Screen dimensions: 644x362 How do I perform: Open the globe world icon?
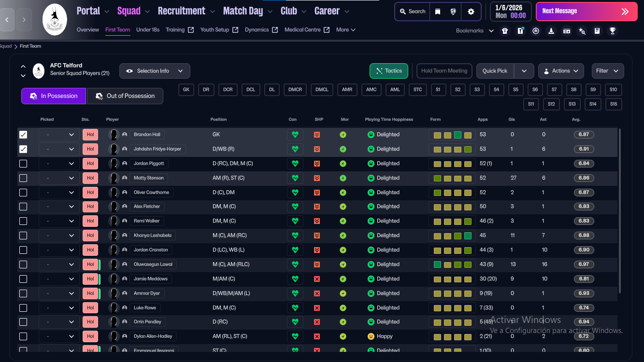point(453,12)
